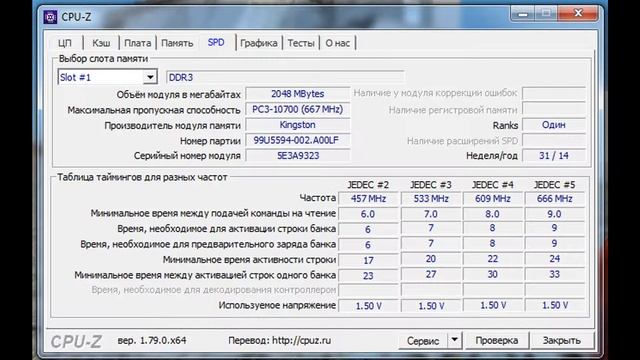This screenshot has width=640, height=360.
Task: Click the CPU-Z application icon in title bar
Action: coord(50,17)
